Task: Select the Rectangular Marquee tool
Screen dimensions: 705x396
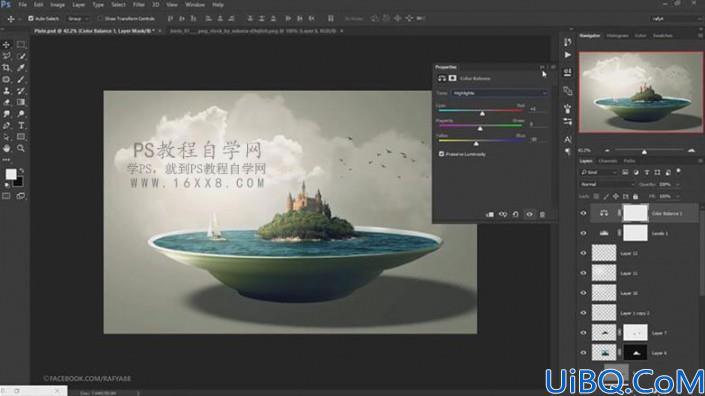Action: coord(21,44)
